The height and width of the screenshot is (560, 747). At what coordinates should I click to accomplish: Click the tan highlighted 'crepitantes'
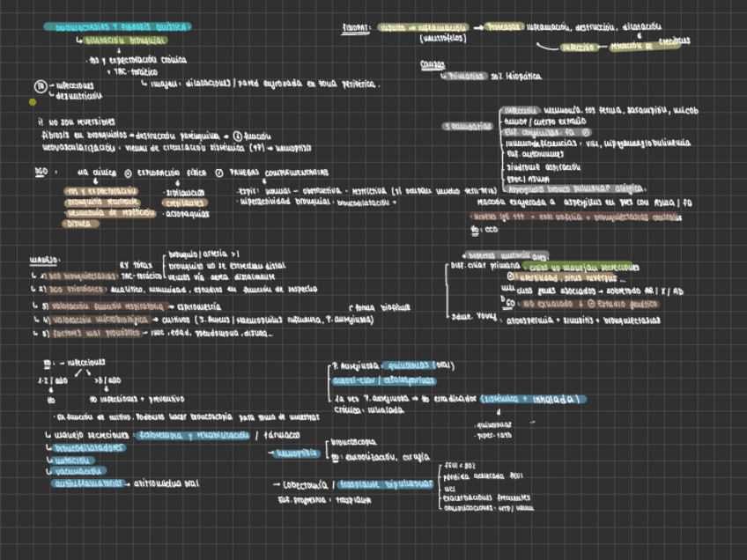click(x=185, y=203)
